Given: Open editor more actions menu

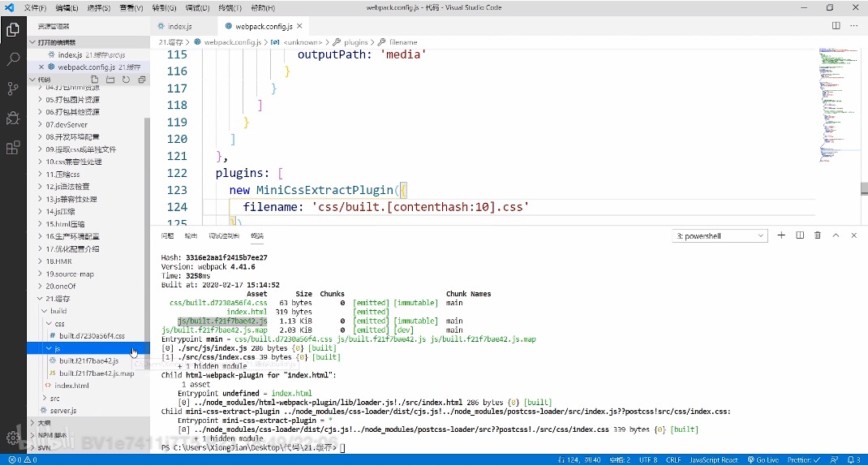Looking at the screenshot, I should (x=853, y=26).
